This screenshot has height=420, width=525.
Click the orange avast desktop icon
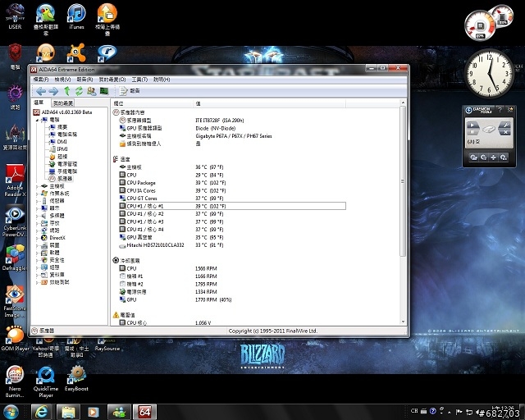[76, 52]
